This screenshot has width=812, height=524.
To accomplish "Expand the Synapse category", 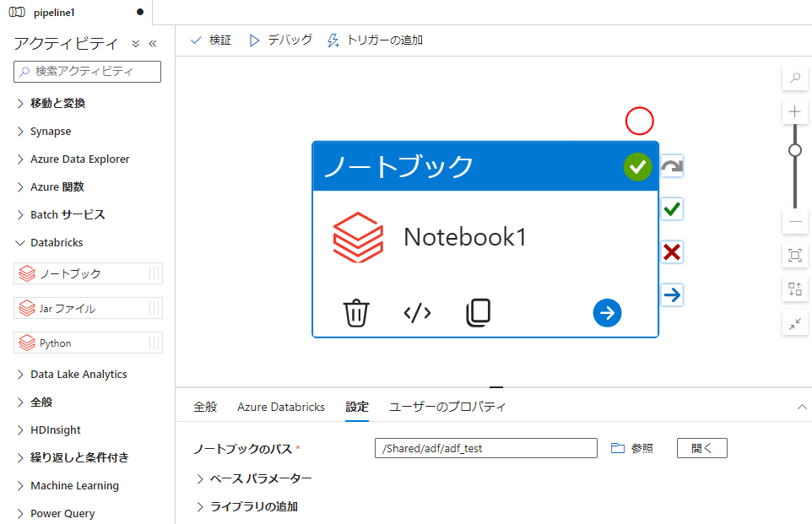I will click(x=45, y=131).
